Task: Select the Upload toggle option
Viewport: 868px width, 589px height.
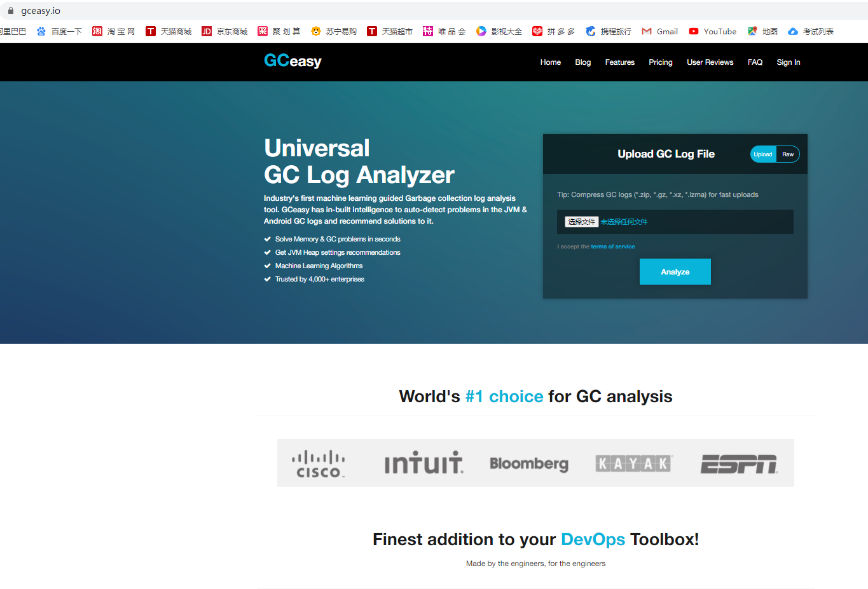Action: click(x=763, y=154)
